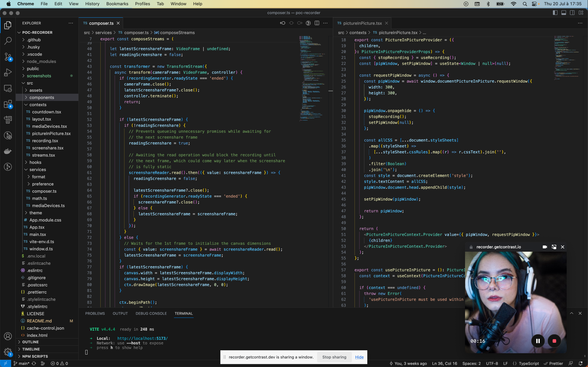
Task: Open timeline history icon in composer.ts toolbar
Action: 308,23
